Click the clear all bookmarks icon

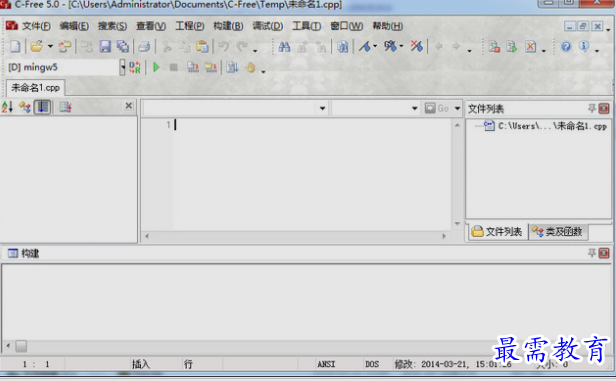[x=416, y=46]
